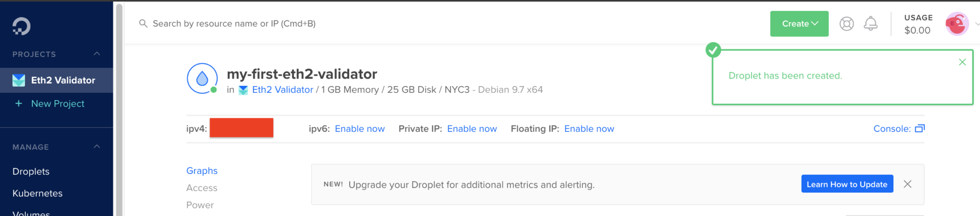This screenshot has height=216, width=980.
Task: Expand the account menu arrow beside avatar
Action: [976, 24]
